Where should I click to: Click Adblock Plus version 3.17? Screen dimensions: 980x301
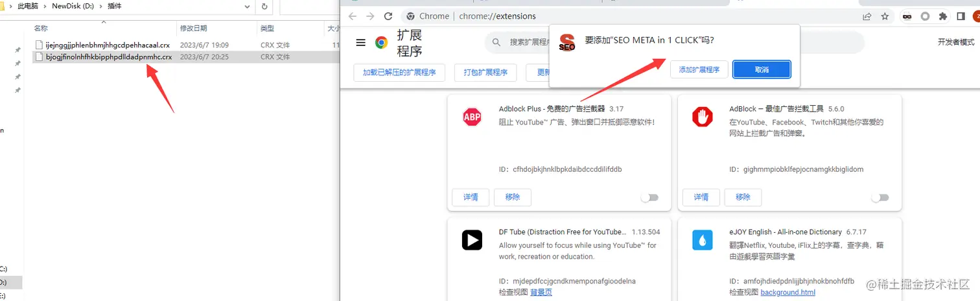tap(616, 109)
